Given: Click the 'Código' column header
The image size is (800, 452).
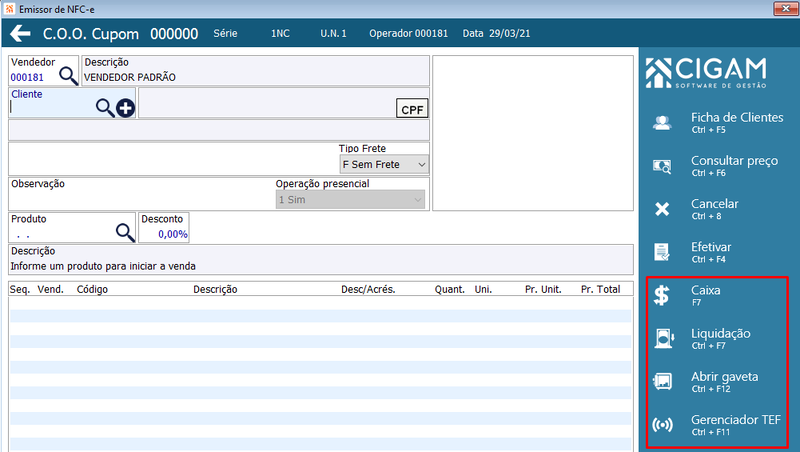Looking at the screenshot, I should pyautogui.click(x=92, y=289).
